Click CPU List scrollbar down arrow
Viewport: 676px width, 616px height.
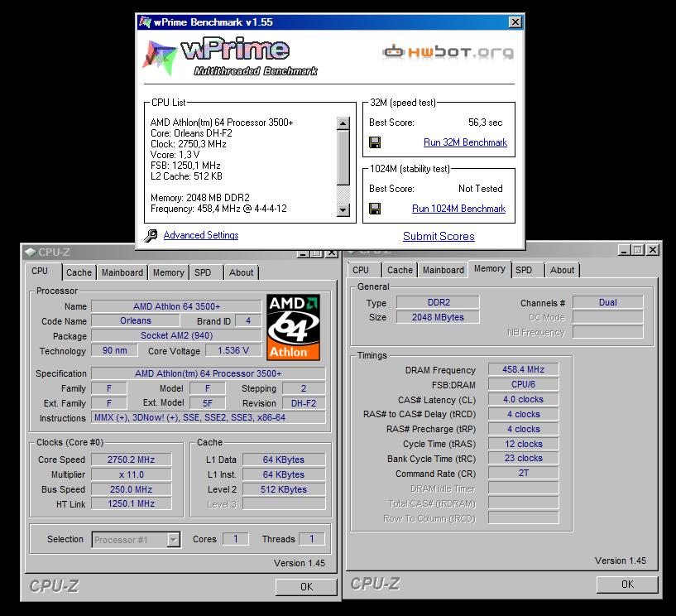(x=343, y=210)
